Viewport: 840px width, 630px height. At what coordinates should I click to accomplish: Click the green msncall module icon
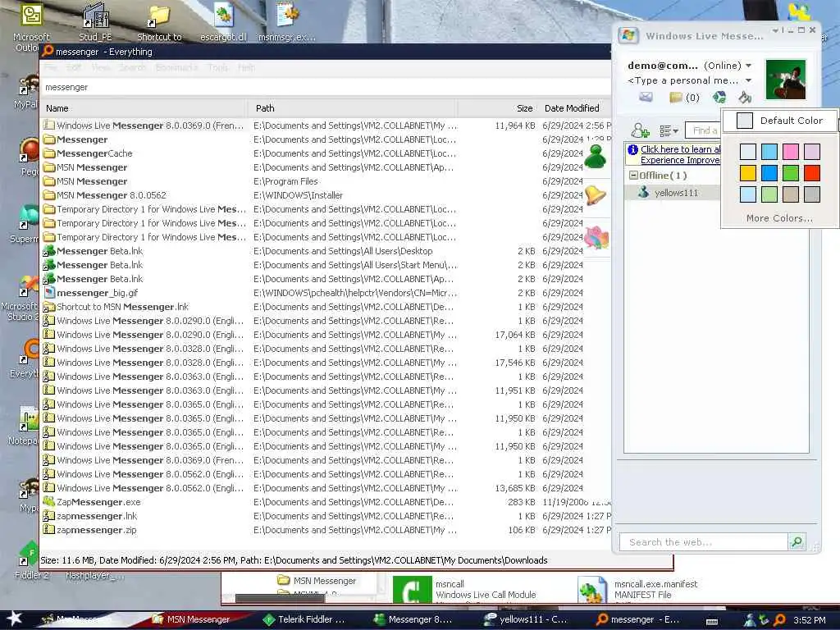click(x=412, y=590)
